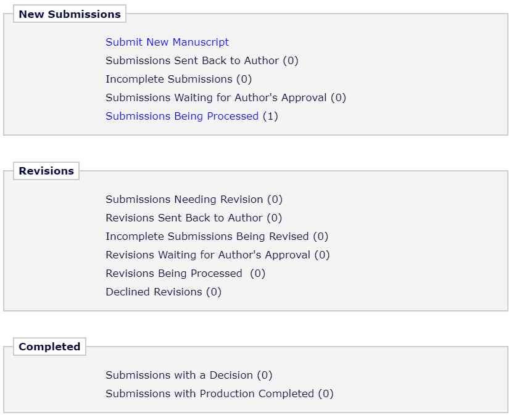The height and width of the screenshot is (420, 514).
Task: Click Submissions with Production Completed
Action: click(x=210, y=393)
